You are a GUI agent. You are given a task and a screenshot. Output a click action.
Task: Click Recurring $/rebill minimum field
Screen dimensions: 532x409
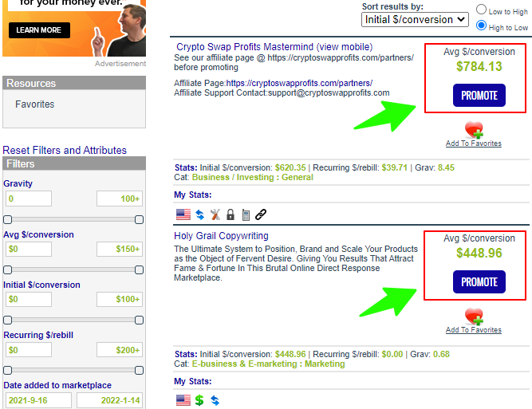click(x=29, y=350)
